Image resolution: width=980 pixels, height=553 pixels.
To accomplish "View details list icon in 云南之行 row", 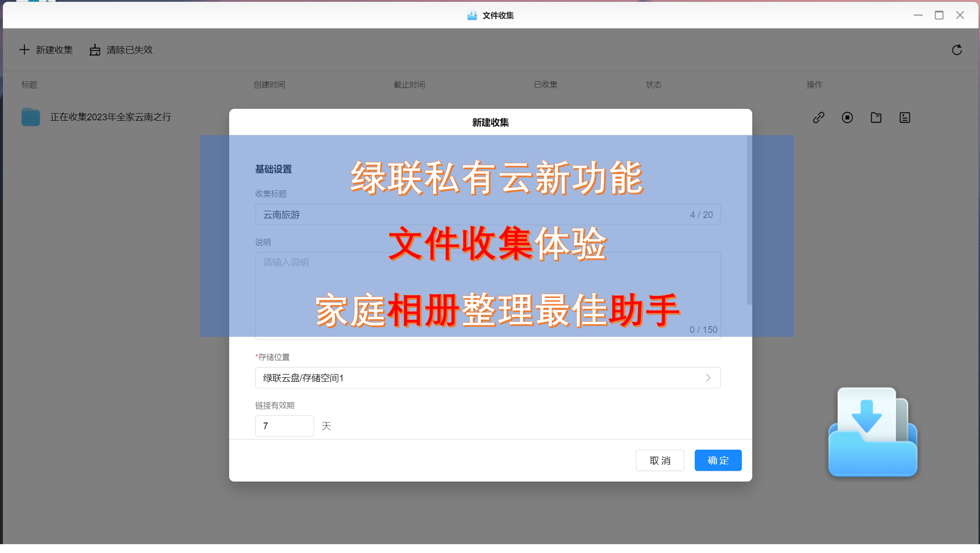I will click(905, 118).
